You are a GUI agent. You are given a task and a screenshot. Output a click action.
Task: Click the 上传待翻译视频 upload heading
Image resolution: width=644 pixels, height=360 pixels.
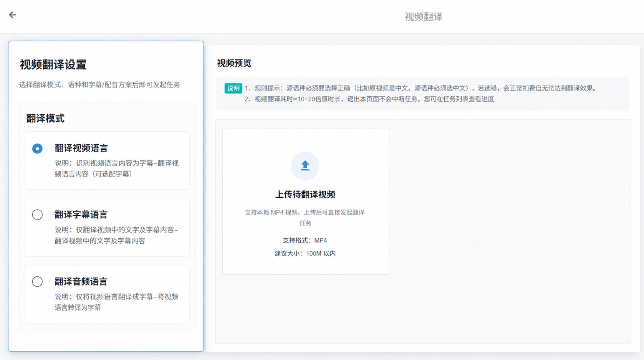click(x=305, y=195)
